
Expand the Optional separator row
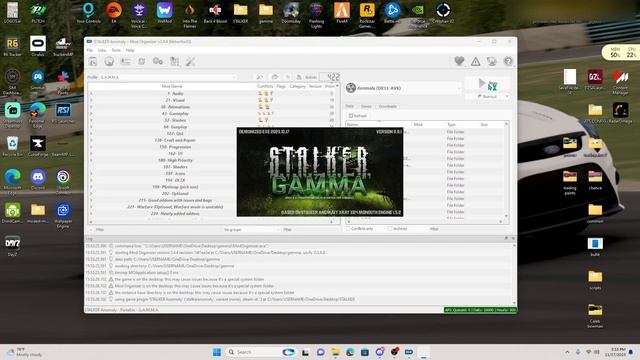91,193
